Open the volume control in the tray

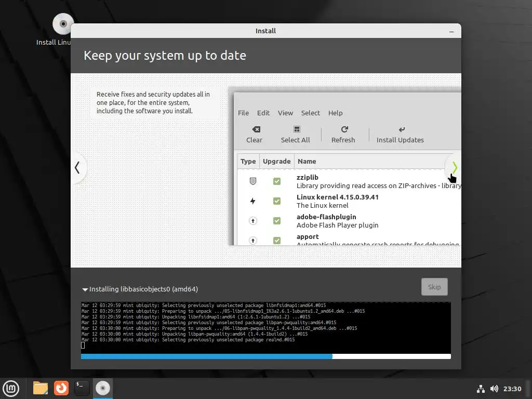tap(494, 389)
